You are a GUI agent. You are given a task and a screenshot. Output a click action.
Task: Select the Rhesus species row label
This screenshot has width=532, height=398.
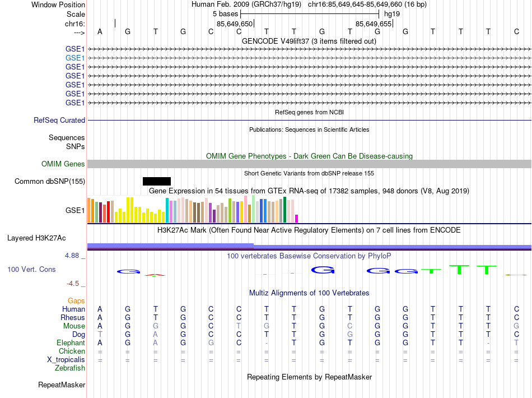pos(73,317)
